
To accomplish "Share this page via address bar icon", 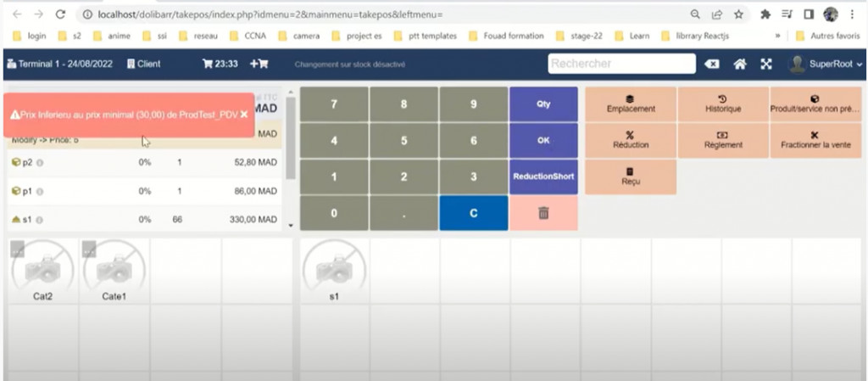I will click(717, 14).
